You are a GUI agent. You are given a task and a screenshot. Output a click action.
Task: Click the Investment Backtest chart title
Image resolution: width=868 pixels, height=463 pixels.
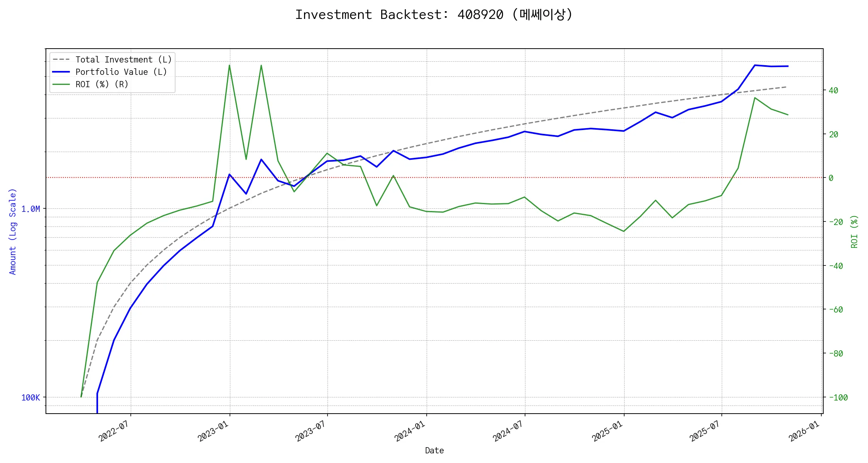pos(434,15)
